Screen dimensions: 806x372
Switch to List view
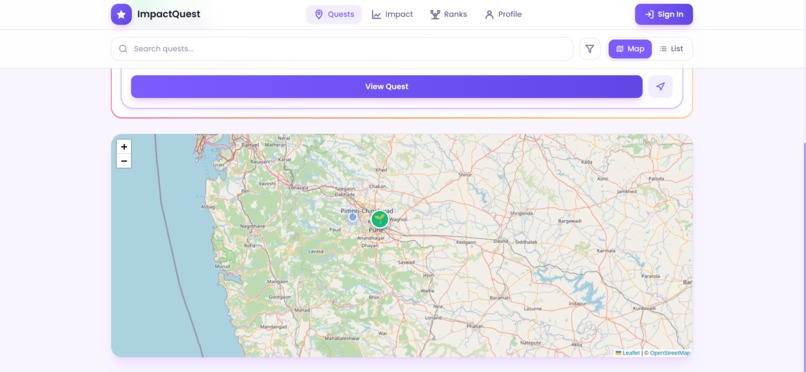(x=671, y=49)
